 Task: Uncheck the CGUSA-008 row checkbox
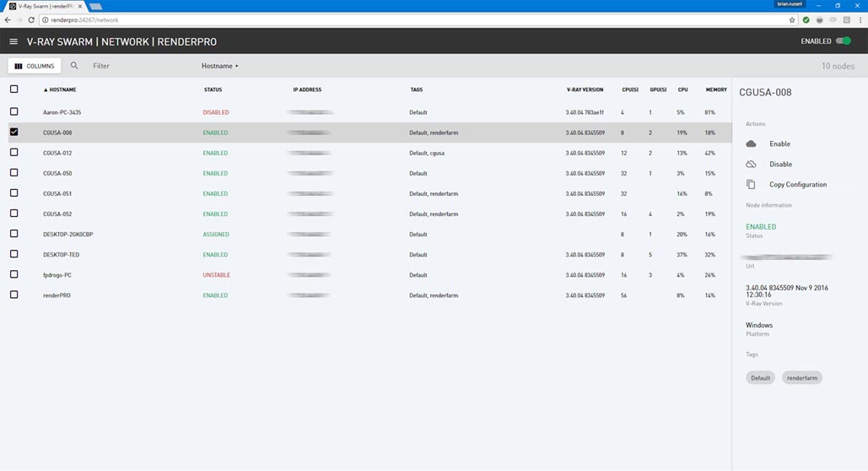coord(13,132)
